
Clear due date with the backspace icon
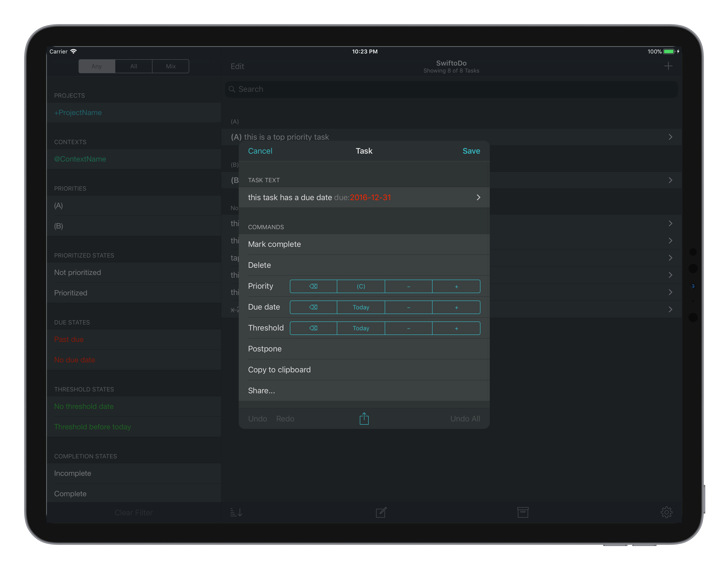(313, 307)
